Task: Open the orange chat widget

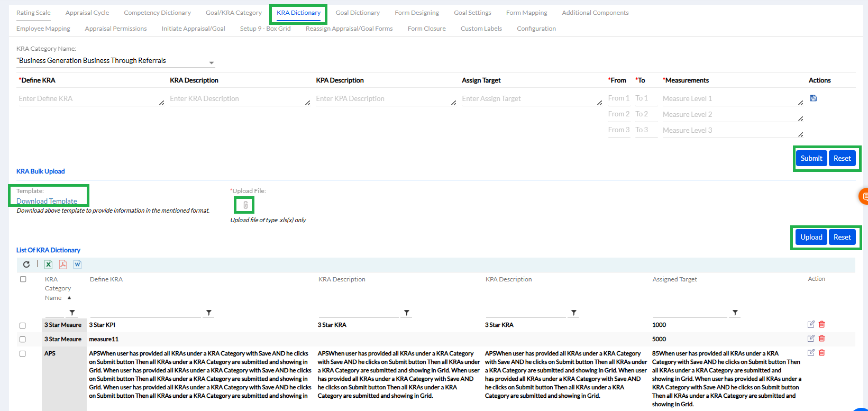Action: [x=863, y=196]
